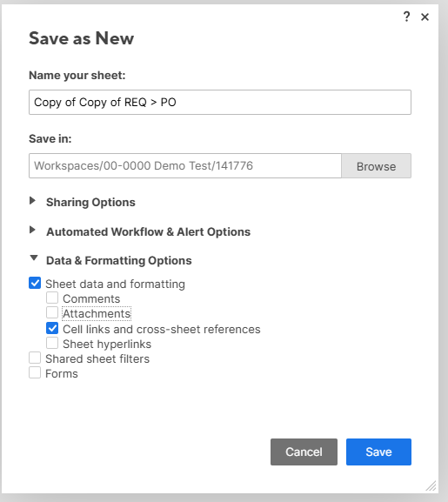Enable Shared sheet filters
Viewport: 448px width, 502px height.
coord(35,358)
